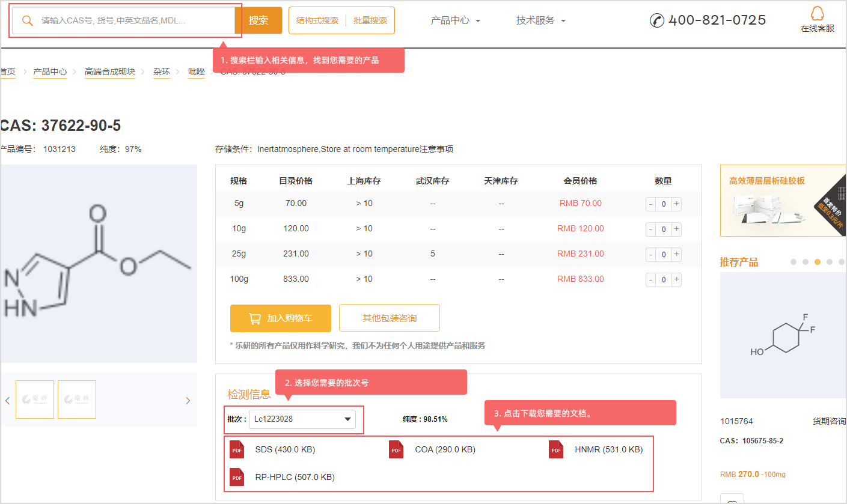847x504 pixels.
Task: Increase quantity for the 5g package
Action: point(676,204)
